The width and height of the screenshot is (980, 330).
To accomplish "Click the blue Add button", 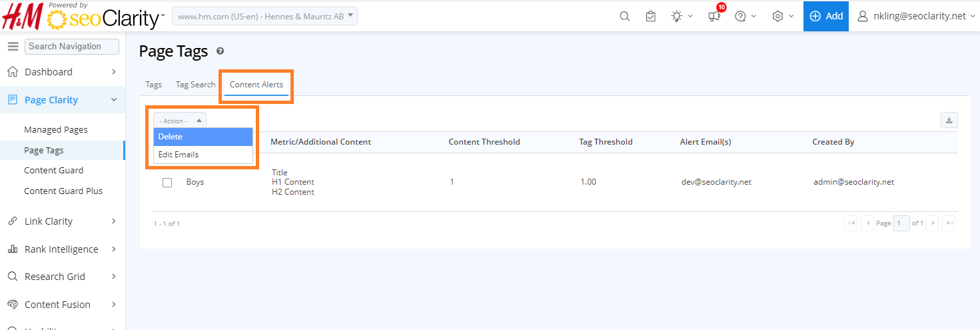I will pyautogui.click(x=825, y=17).
